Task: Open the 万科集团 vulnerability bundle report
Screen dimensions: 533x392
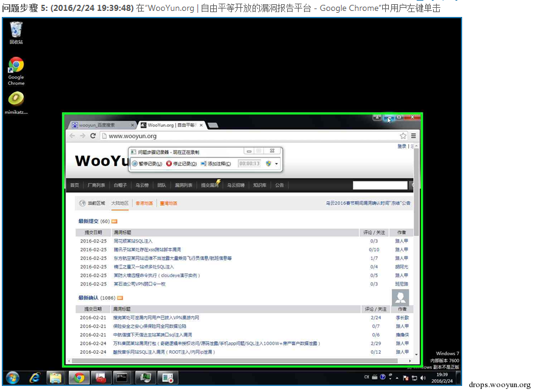Action: click(x=217, y=344)
